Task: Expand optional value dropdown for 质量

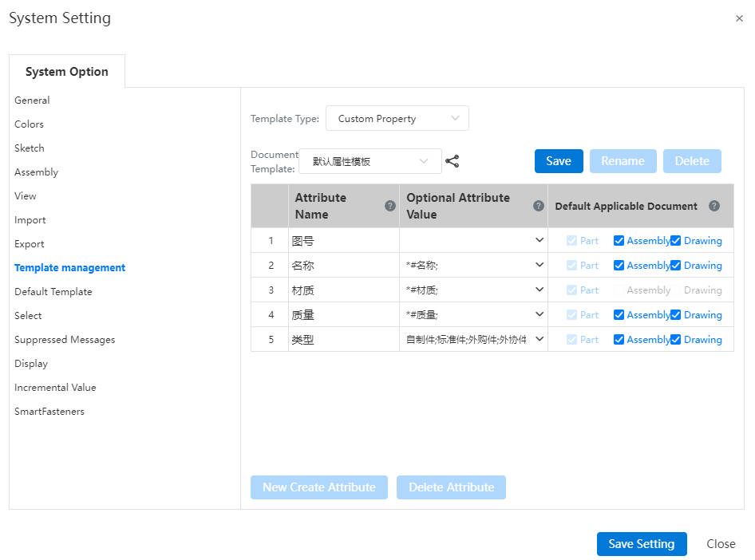Action: pos(540,314)
